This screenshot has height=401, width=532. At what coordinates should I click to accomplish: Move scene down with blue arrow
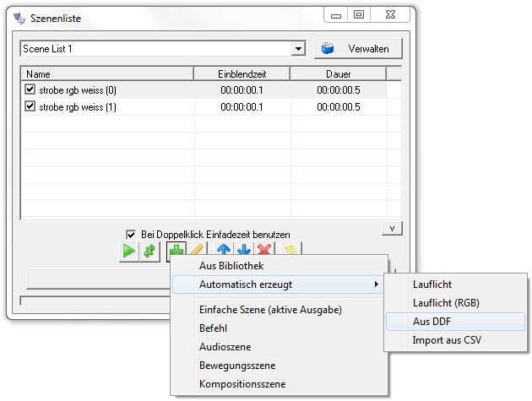tap(244, 250)
